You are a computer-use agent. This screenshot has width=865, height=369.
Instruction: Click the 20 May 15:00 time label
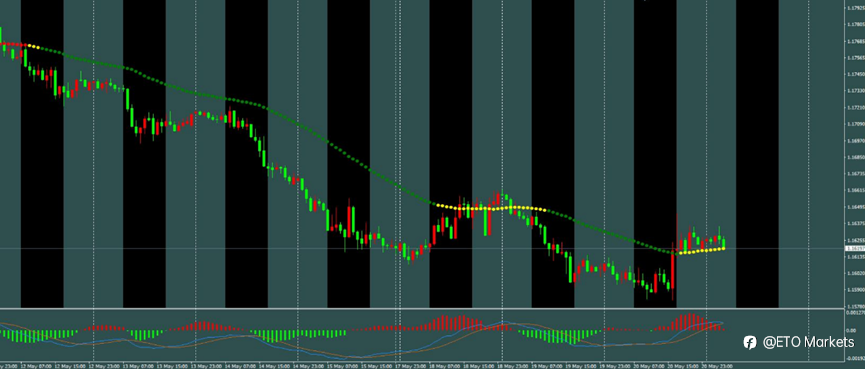pyautogui.click(x=683, y=366)
